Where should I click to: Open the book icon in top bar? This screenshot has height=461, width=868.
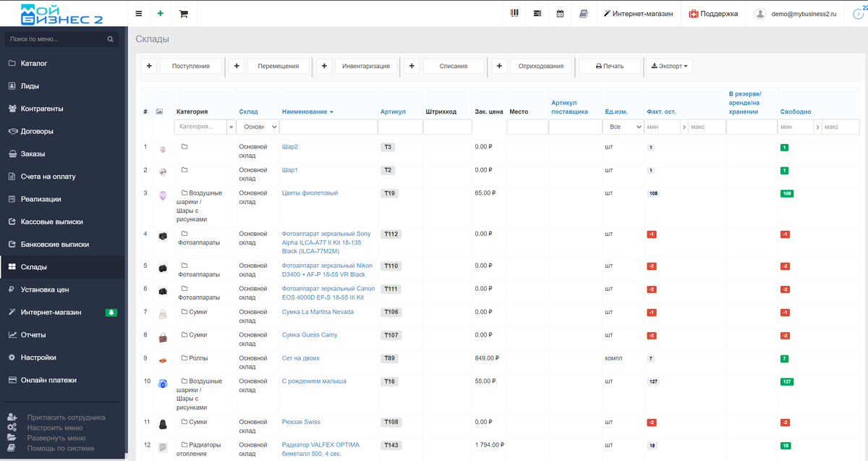pos(583,14)
